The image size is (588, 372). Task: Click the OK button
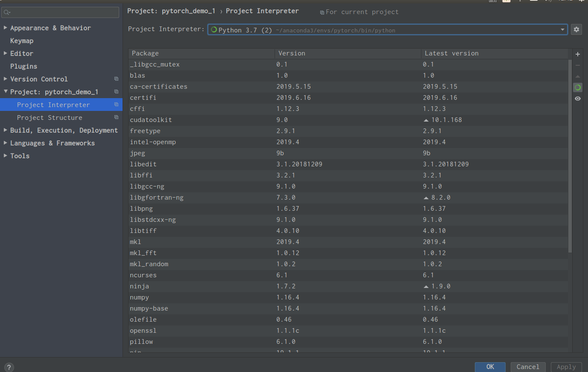click(x=490, y=367)
